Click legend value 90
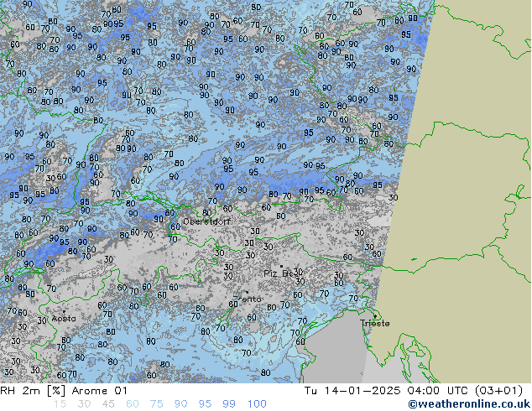Image resolution: width=532 pixels, height=411 pixels. point(180,404)
